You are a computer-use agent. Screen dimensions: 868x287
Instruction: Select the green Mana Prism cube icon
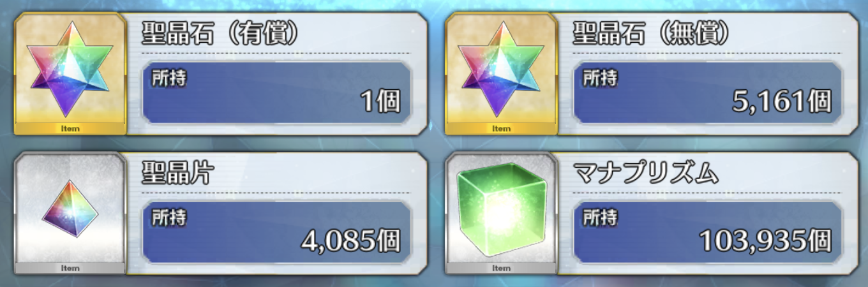click(x=501, y=209)
